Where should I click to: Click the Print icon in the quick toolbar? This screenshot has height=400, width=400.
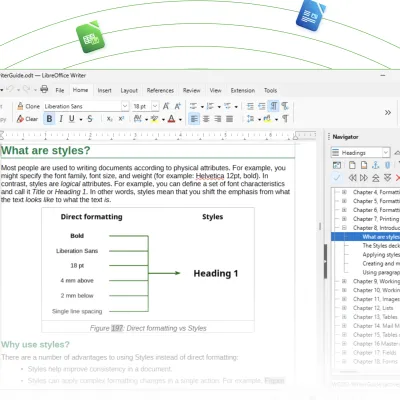[44, 89]
